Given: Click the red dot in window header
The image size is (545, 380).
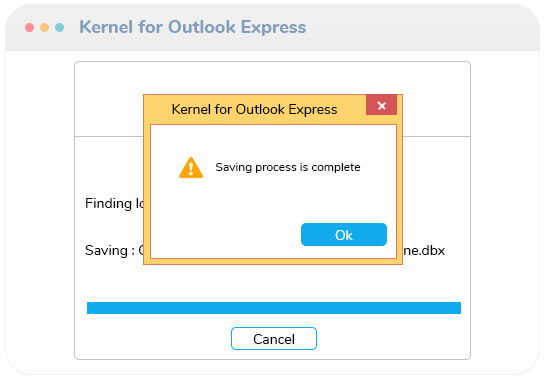Looking at the screenshot, I should [30, 27].
